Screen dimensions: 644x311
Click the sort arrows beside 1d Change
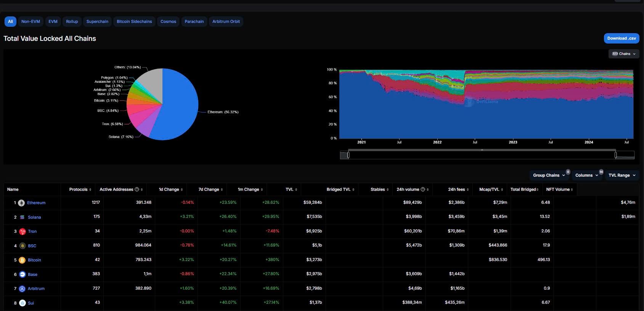click(182, 190)
